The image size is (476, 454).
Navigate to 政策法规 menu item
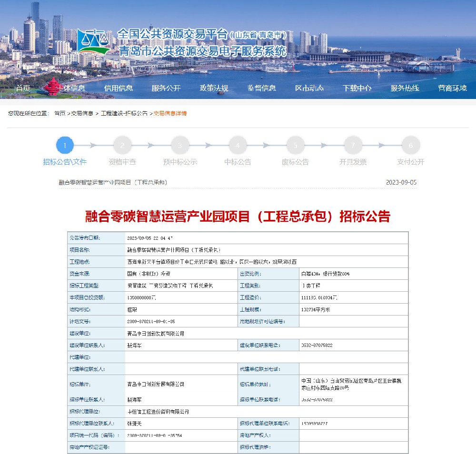[x=214, y=88]
